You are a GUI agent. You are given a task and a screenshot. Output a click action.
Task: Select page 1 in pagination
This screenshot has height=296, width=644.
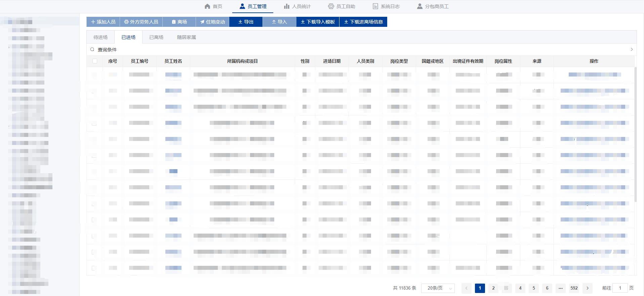pyautogui.click(x=480, y=288)
